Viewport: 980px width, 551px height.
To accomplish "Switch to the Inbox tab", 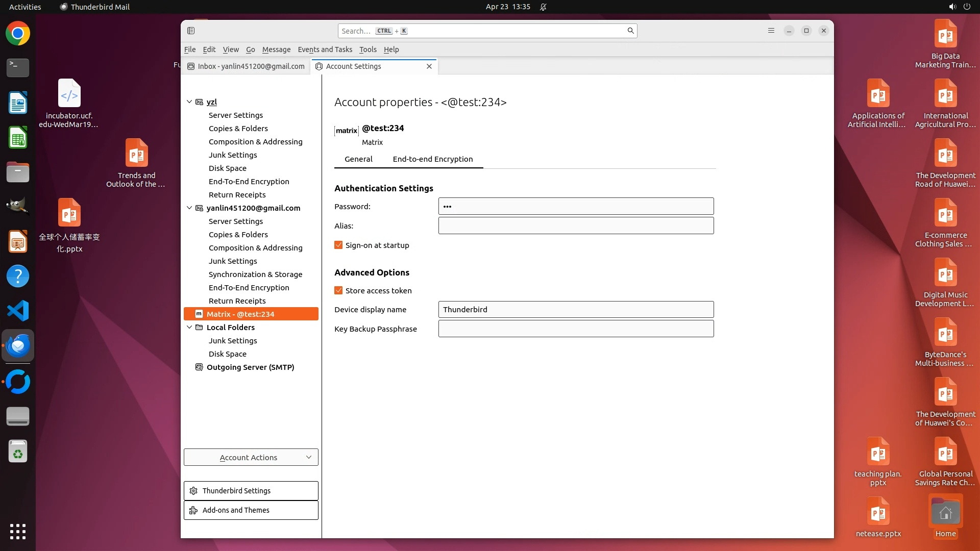I will (246, 66).
